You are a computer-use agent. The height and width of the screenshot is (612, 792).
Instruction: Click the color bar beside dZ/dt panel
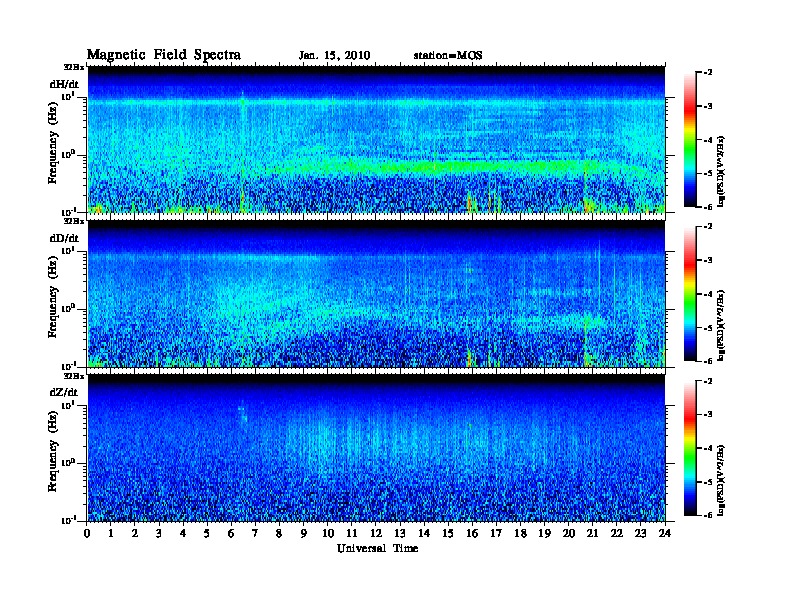[x=690, y=448]
